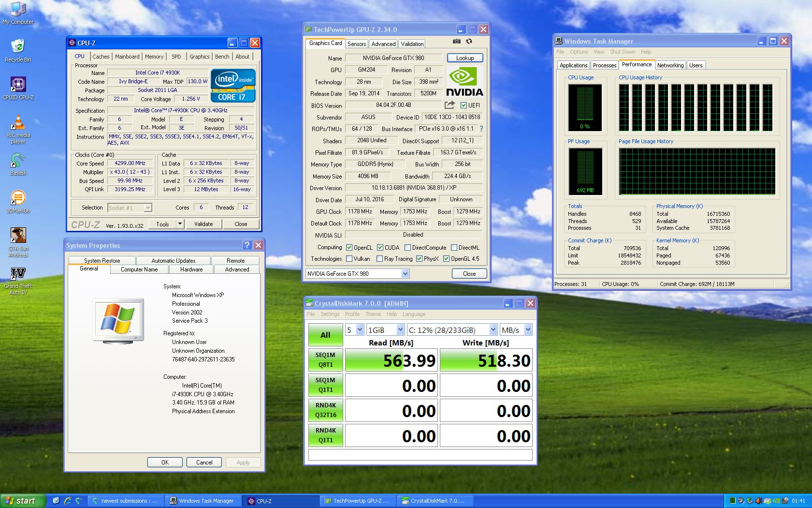Open the Theme menu in CrystalDiskMark
Screen dimensions: 812x508
click(373, 314)
